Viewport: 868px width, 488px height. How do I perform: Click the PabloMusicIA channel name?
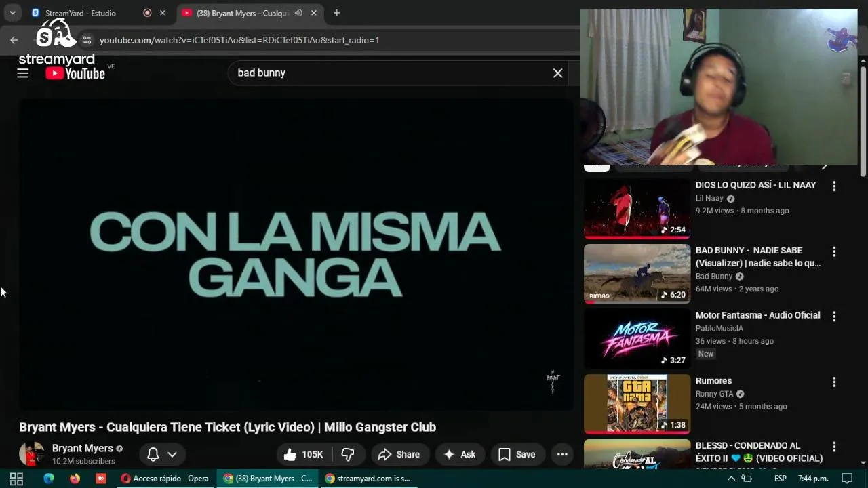click(719, 329)
